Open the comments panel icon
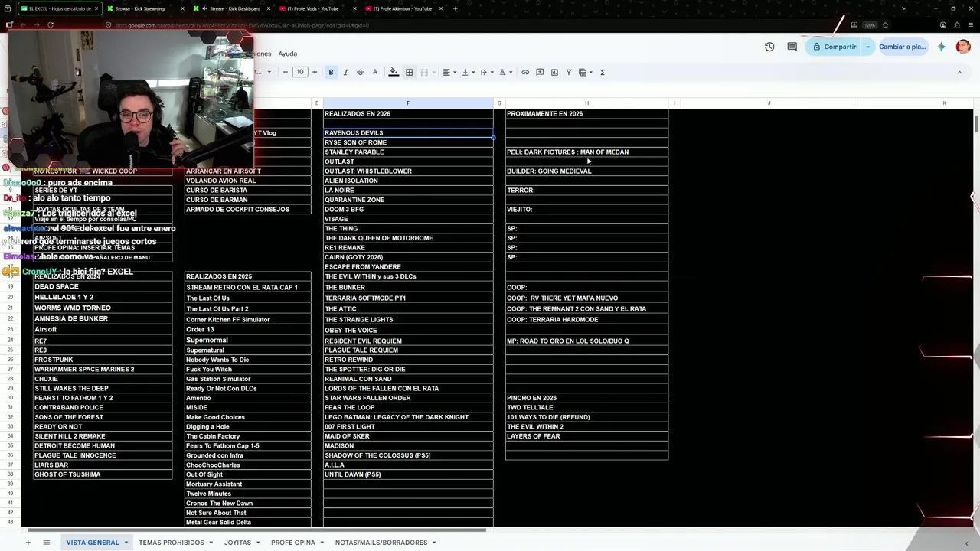Image resolution: width=980 pixels, height=551 pixels. click(x=792, y=47)
